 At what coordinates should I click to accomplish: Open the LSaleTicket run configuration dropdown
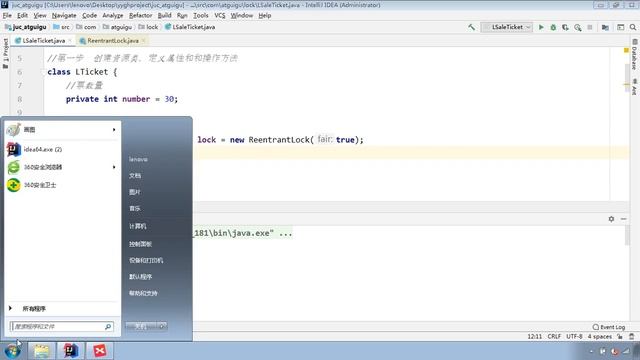click(x=507, y=27)
